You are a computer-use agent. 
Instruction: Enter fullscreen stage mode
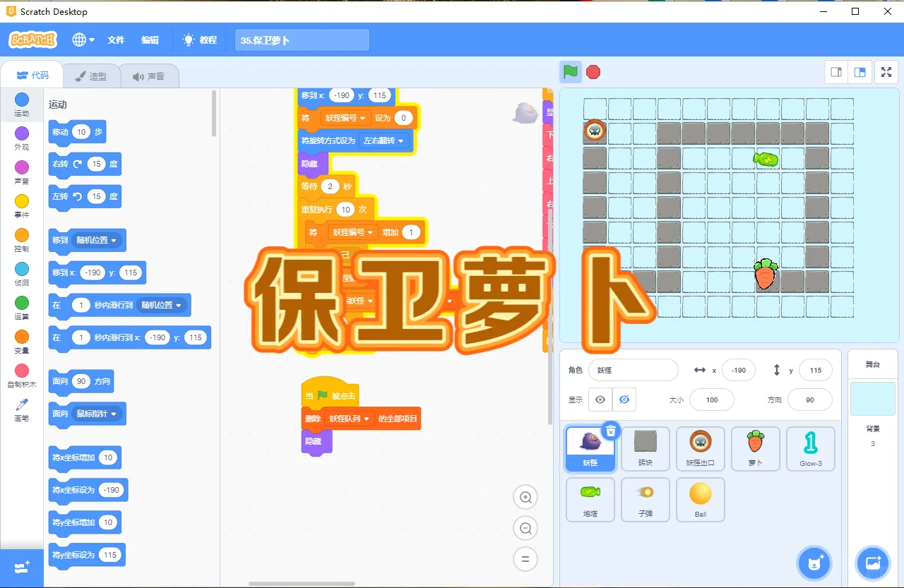tap(886, 71)
